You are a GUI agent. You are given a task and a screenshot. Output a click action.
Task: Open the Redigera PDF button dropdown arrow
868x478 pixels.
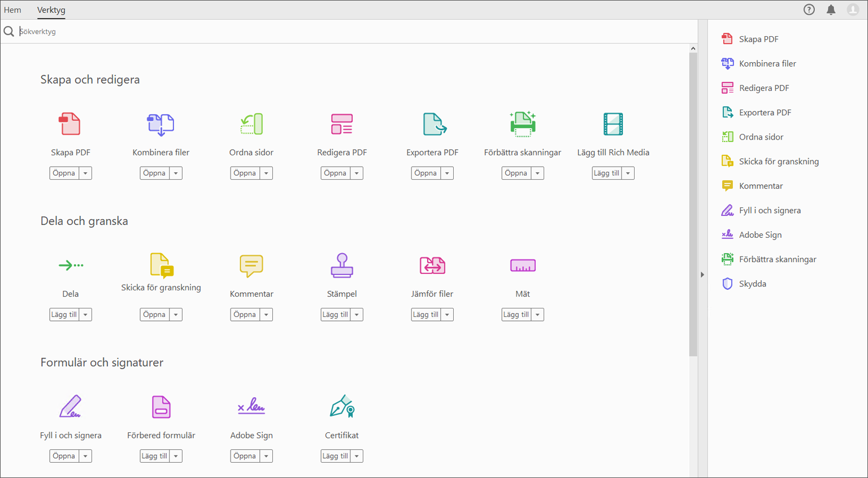coord(357,173)
